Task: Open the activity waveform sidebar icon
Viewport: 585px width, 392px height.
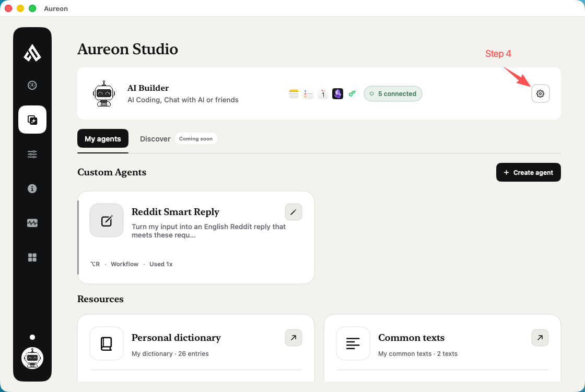Action: point(32,223)
